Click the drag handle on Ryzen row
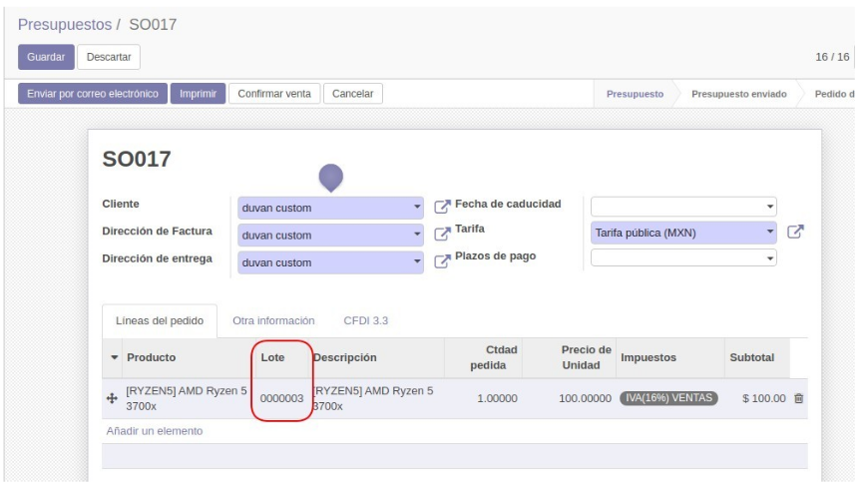The image size is (868, 492). tap(112, 398)
